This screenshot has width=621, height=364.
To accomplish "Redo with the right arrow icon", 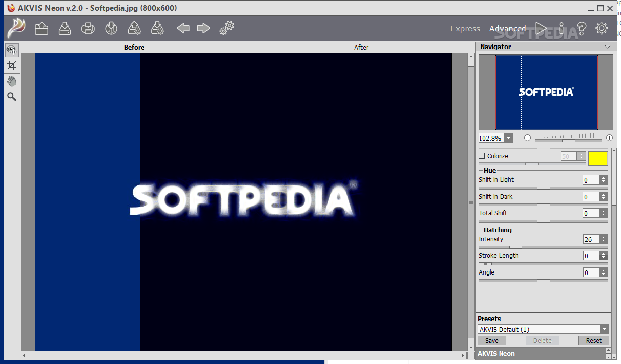I will [203, 28].
